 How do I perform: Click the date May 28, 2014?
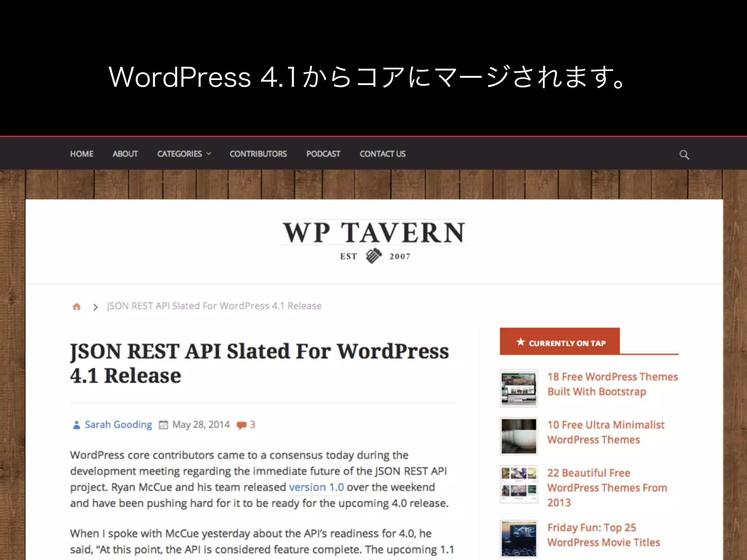(x=201, y=425)
